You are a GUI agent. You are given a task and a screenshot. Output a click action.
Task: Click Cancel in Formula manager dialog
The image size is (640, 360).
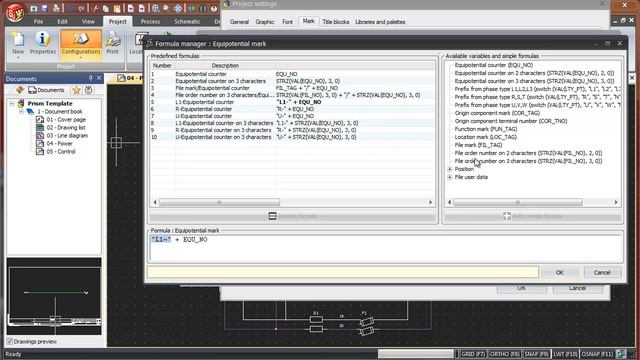click(602, 272)
